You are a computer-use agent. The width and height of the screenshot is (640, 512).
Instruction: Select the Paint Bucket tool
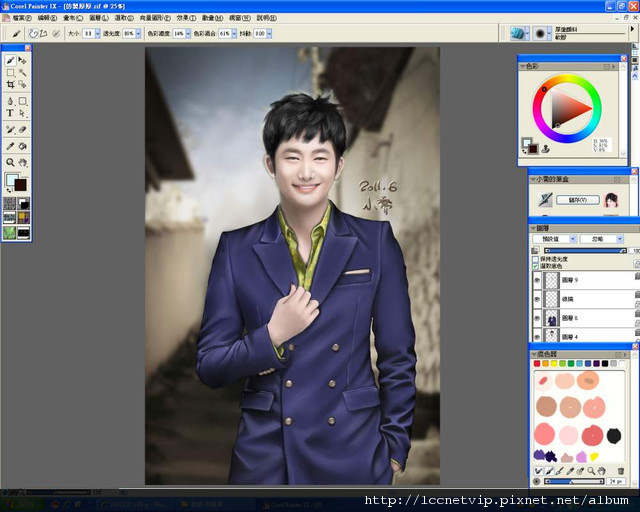pos(22,146)
